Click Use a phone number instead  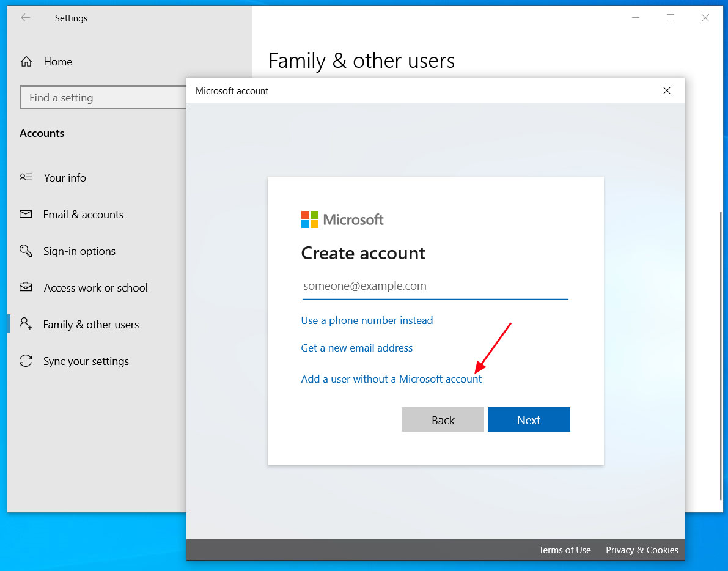[367, 320]
